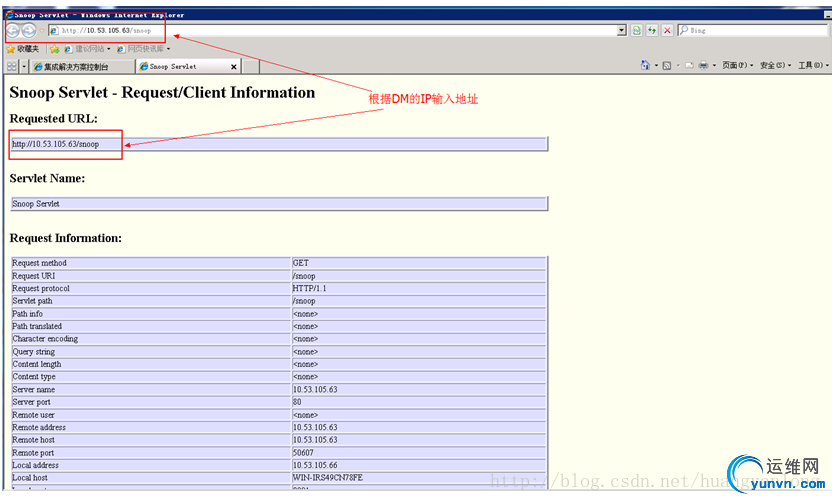832x501 pixels.
Task: Click the Query string row label
Action: pyautogui.click(x=33, y=352)
